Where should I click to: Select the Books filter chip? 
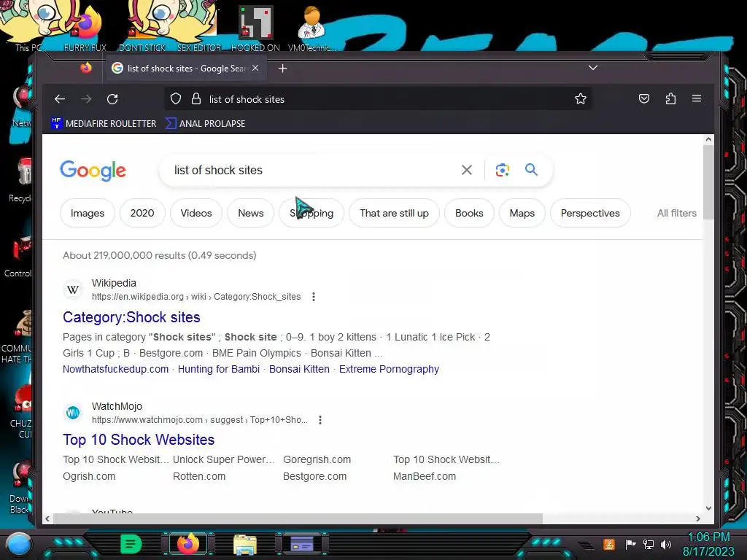click(469, 213)
